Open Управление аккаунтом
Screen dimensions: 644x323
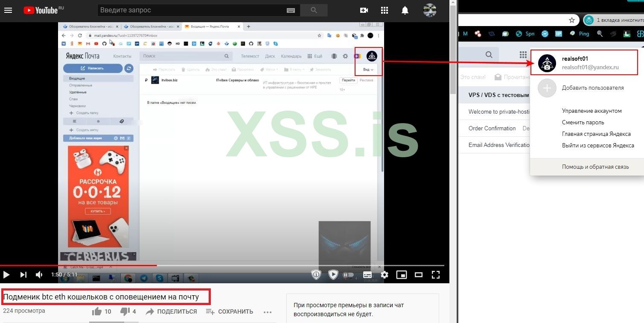coord(592,111)
